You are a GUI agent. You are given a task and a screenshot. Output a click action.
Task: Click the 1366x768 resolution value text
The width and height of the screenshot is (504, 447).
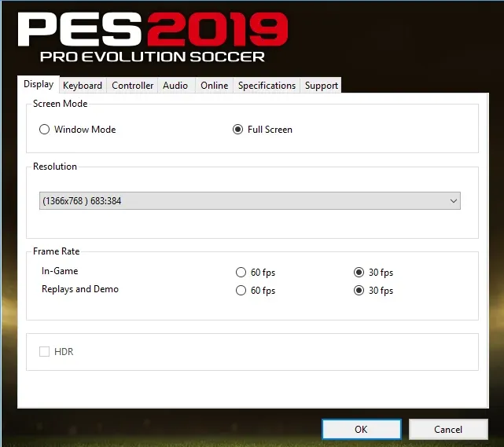click(x=81, y=201)
